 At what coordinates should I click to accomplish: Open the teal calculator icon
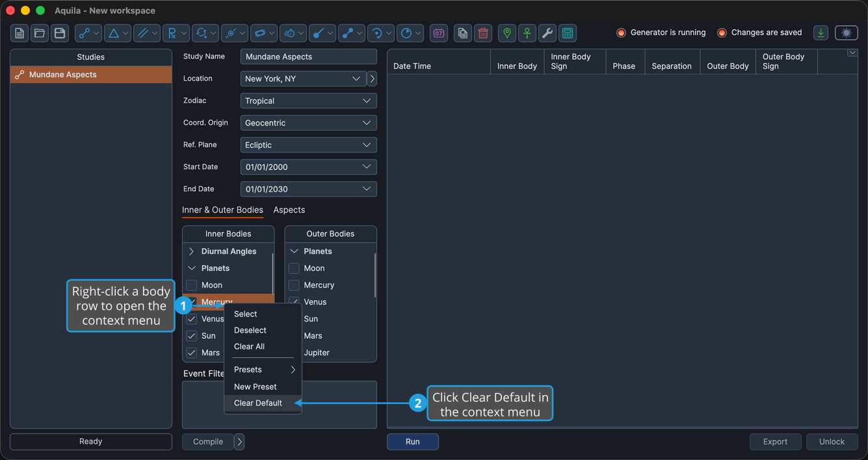[568, 33]
